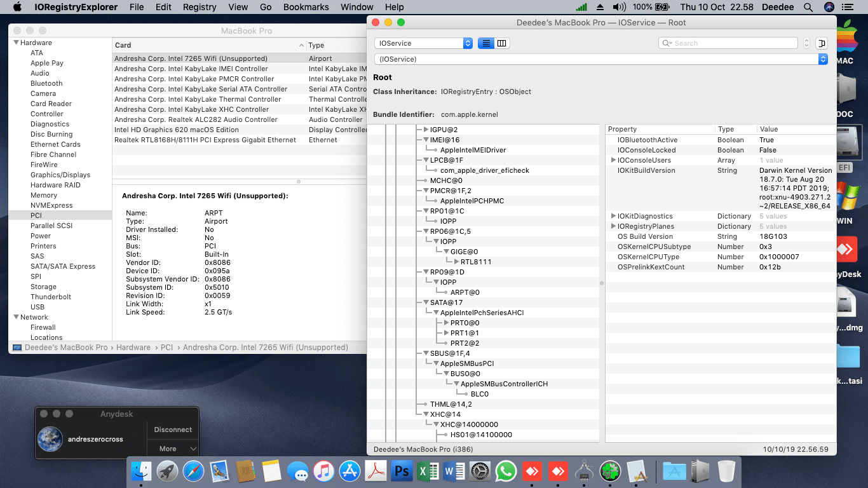Collapse the SATA@17 node
Viewport: 868px width, 488px height.
[426, 302]
